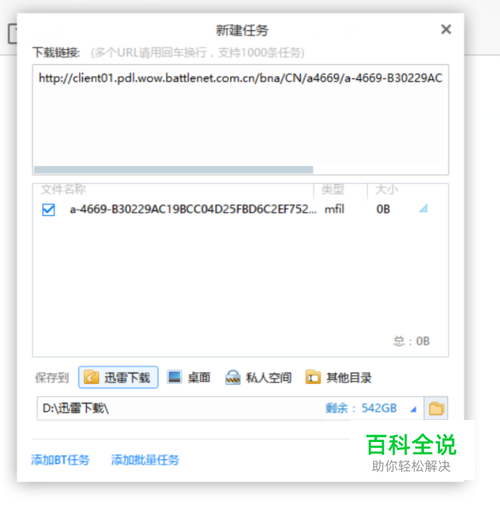The height and width of the screenshot is (505, 500).
Task: Choose 私人空间 as save location
Action: click(x=258, y=378)
